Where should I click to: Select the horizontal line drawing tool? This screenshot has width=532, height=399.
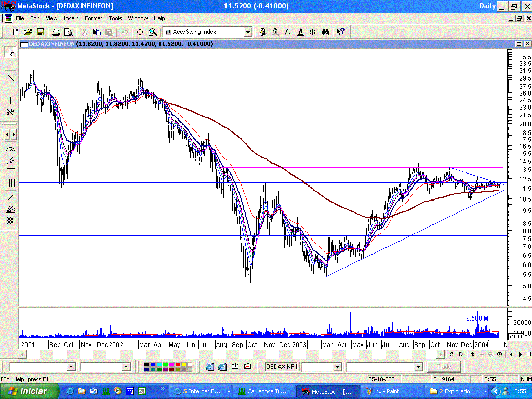click(x=10, y=89)
